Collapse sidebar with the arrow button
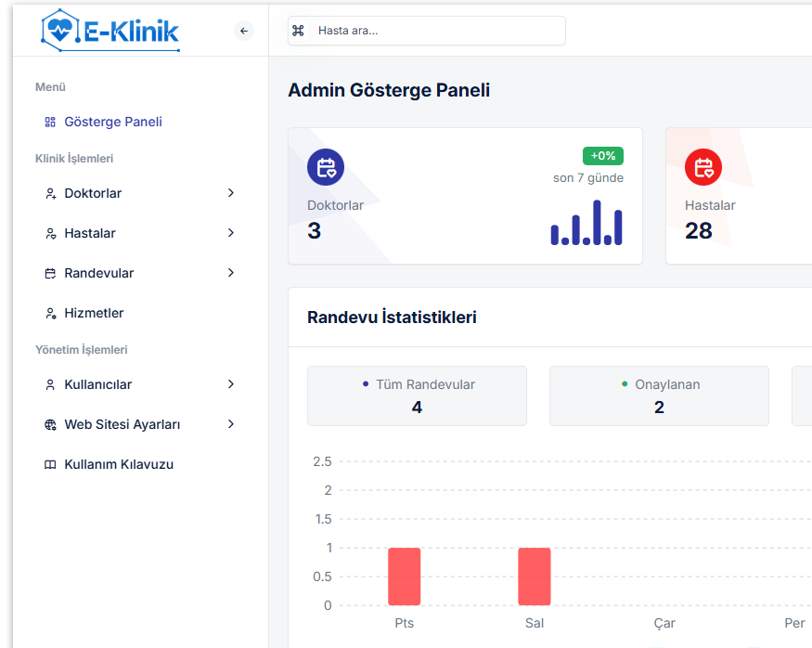Viewport: 812px width, 648px height. [244, 31]
